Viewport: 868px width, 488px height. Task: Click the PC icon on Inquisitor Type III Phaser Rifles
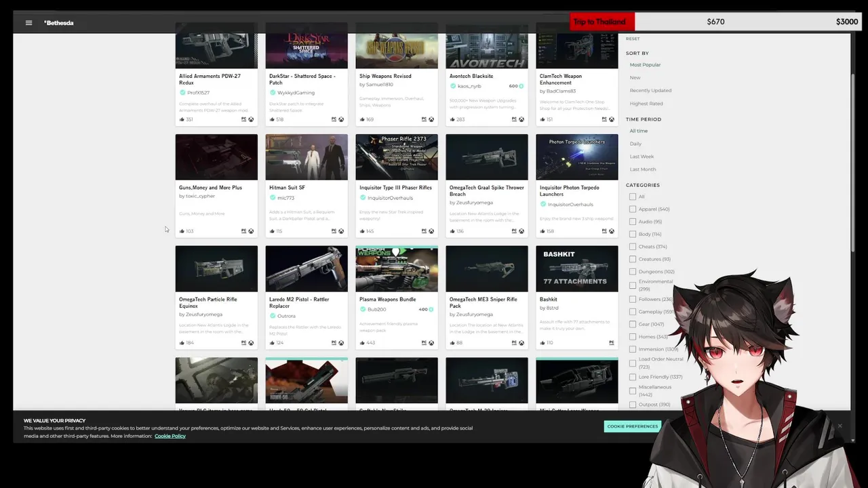424,231
